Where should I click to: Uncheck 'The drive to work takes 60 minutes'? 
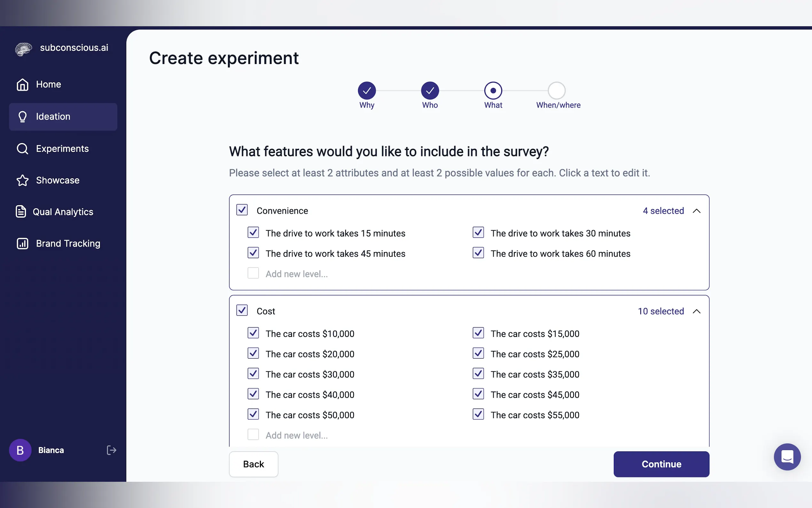478,253
